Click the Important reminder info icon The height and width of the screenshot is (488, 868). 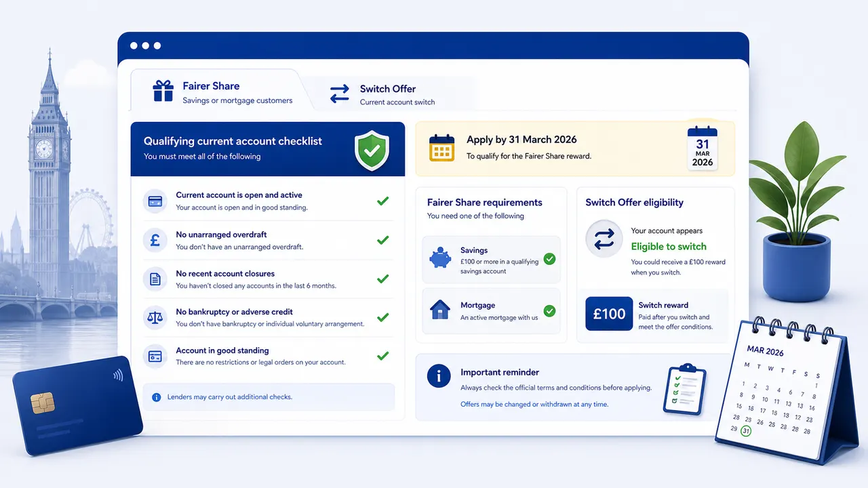coord(439,375)
